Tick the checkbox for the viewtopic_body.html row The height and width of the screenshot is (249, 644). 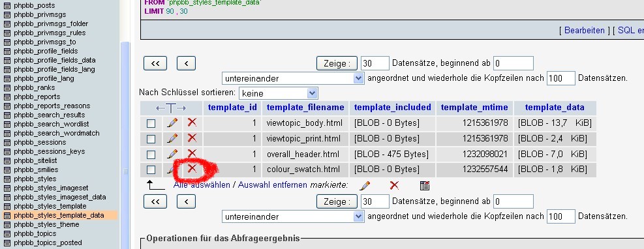click(x=151, y=123)
